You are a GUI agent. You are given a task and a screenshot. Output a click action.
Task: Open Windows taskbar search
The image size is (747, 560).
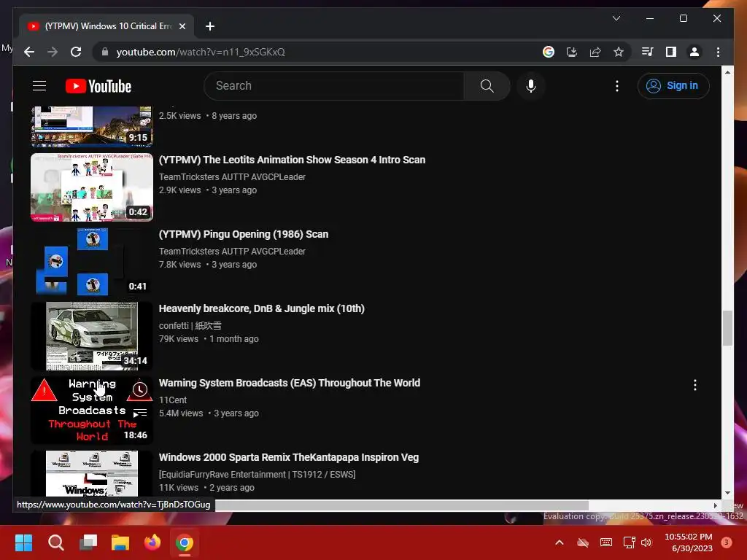(x=55, y=542)
